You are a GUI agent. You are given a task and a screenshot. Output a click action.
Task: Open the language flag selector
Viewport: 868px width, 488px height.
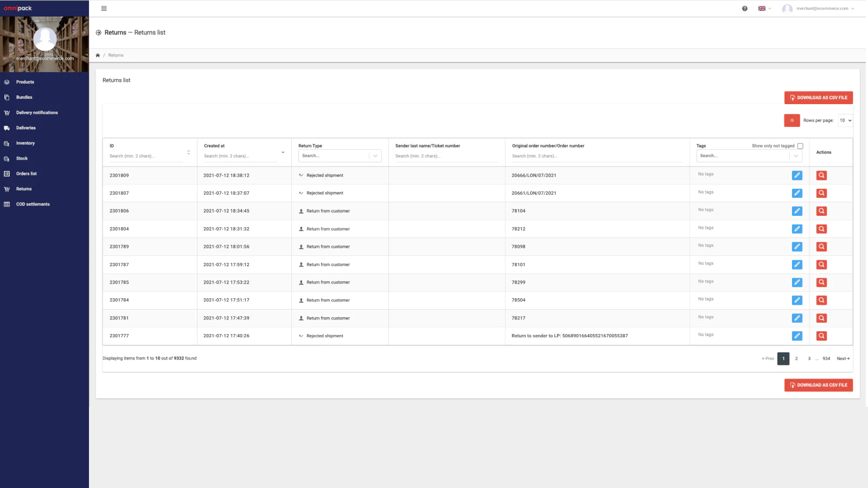764,9
